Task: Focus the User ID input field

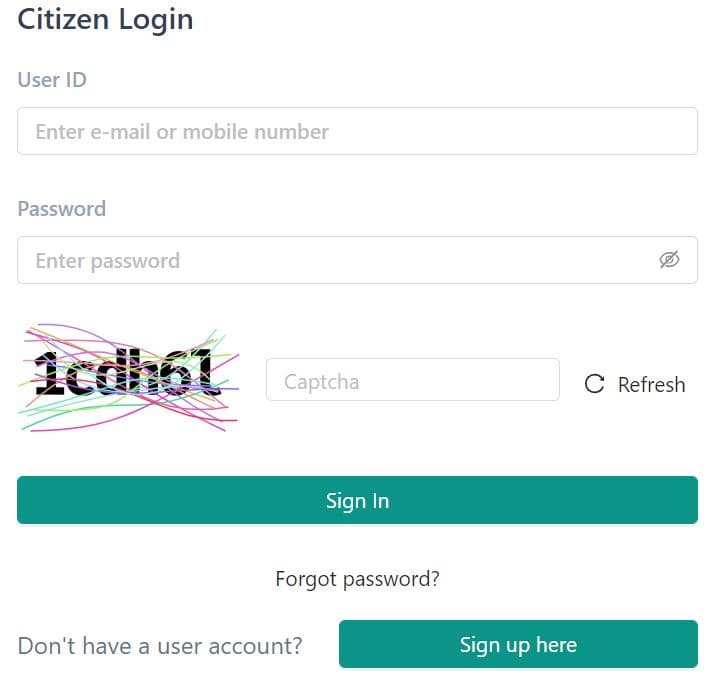Action: click(x=357, y=131)
